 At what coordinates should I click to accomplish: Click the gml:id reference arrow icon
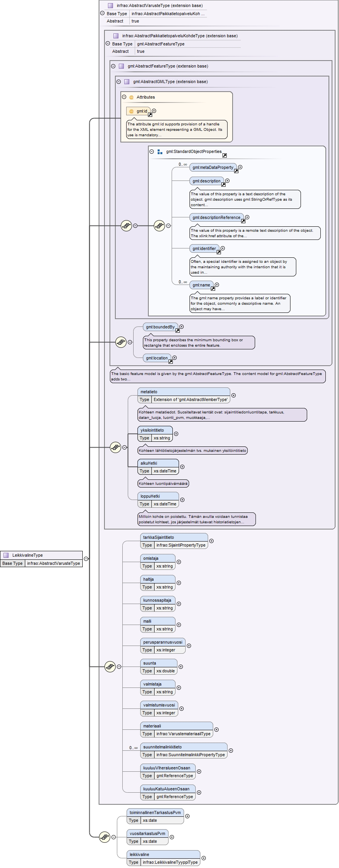[x=150, y=115]
